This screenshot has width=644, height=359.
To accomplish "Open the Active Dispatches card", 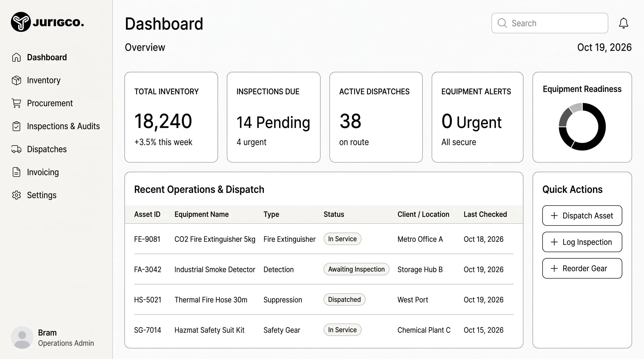I will pyautogui.click(x=376, y=117).
